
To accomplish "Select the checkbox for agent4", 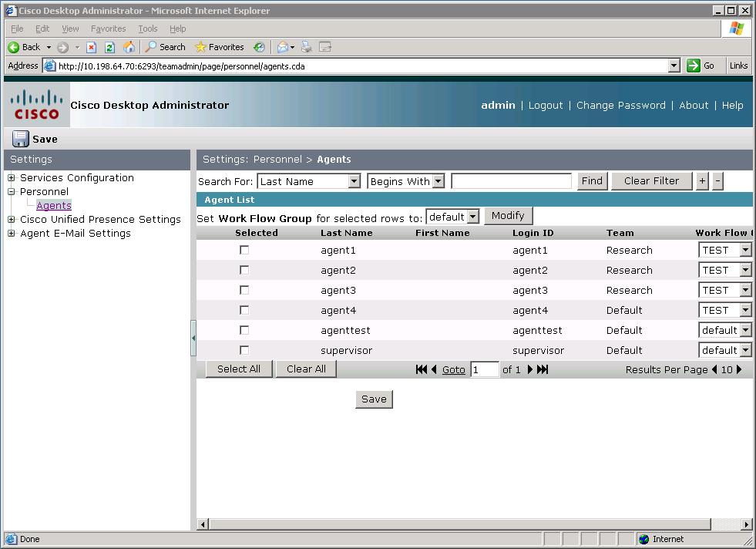I will [x=244, y=310].
